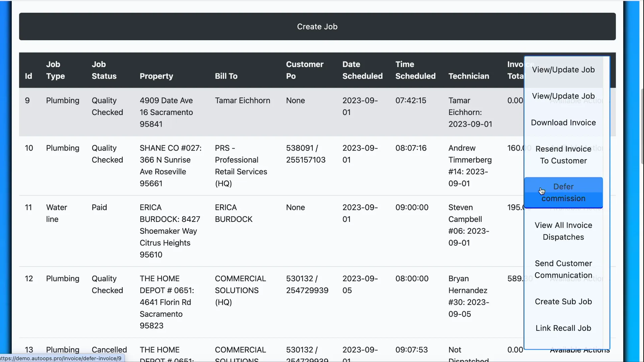Click Link Recall Job option

(x=563, y=328)
